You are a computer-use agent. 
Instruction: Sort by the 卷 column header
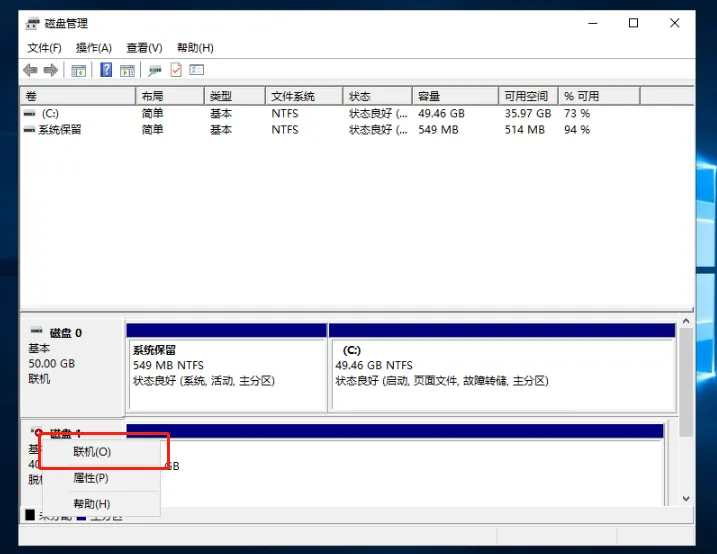(x=78, y=96)
